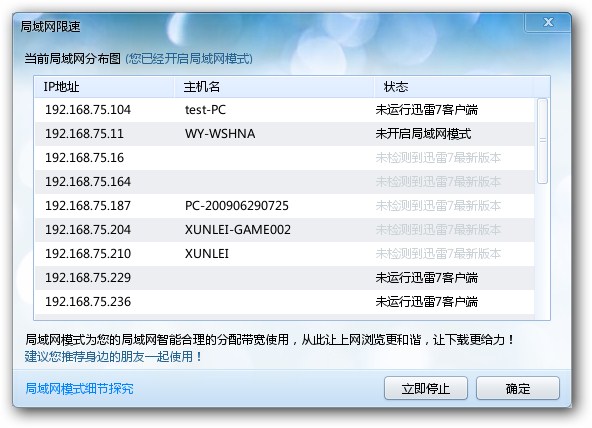Select the 192.168.75.16 row
This screenshot has height=428, width=592.
(x=285, y=158)
